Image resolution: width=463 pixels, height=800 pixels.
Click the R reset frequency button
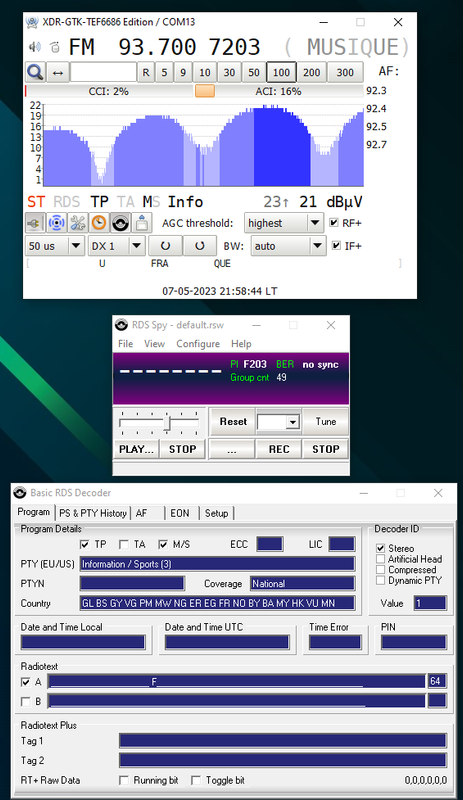146,72
